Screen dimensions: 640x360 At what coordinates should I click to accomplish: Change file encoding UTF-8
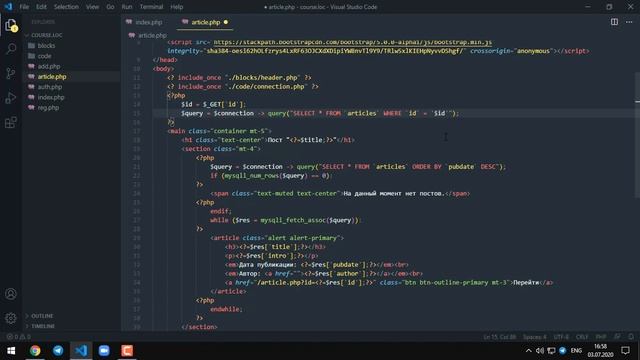pyautogui.click(x=561, y=337)
